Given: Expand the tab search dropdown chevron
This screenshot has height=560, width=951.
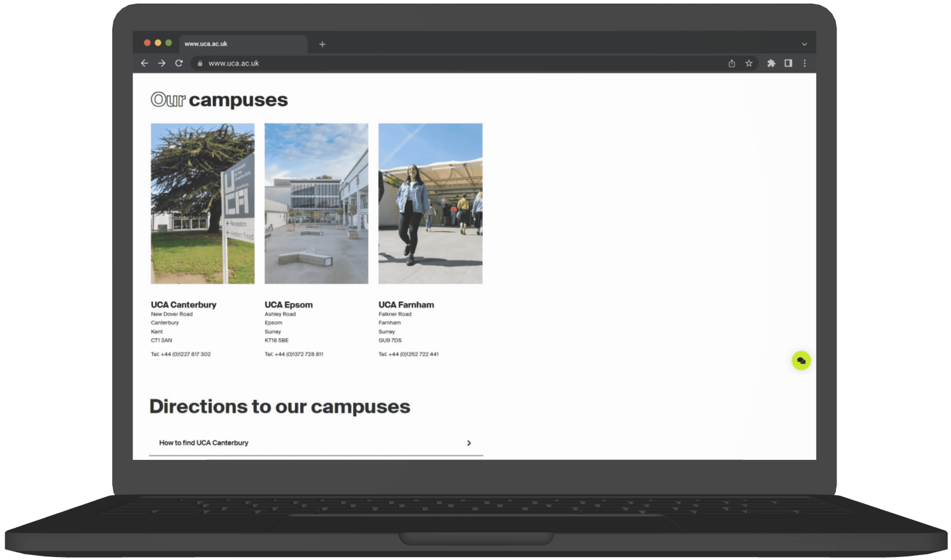Looking at the screenshot, I should pos(804,45).
